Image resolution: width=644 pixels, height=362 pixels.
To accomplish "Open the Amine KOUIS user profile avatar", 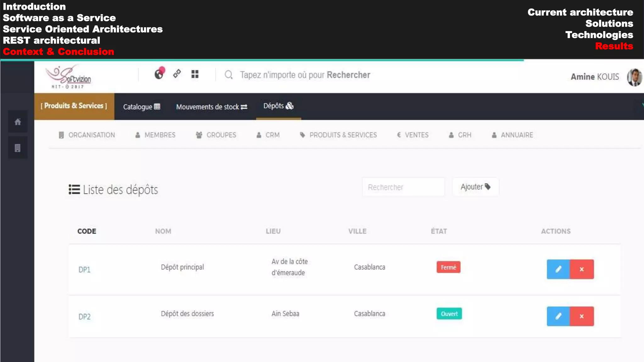I will click(635, 77).
